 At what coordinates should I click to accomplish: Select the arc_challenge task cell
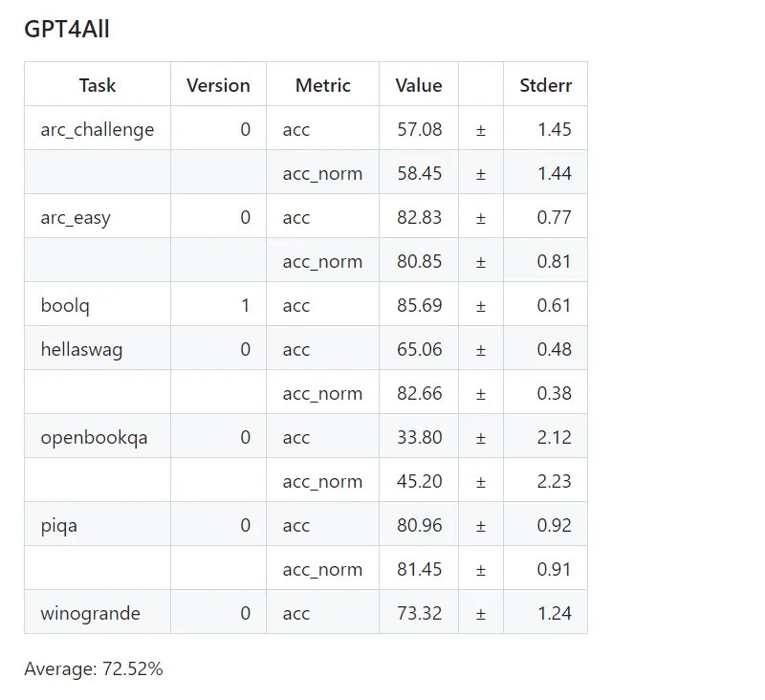click(97, 129)
